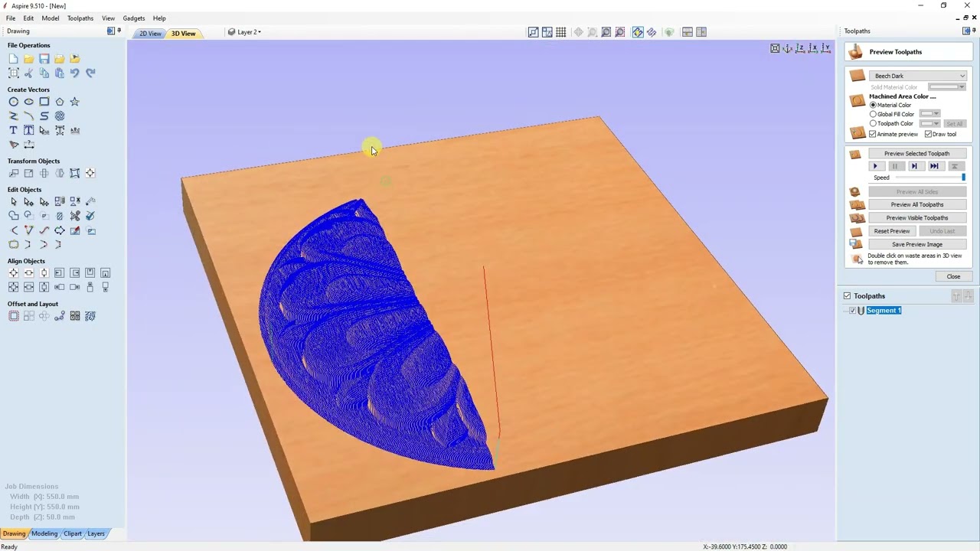Screen dimensions: 980x551
Task: Create a new file icon
Action: 13,59
